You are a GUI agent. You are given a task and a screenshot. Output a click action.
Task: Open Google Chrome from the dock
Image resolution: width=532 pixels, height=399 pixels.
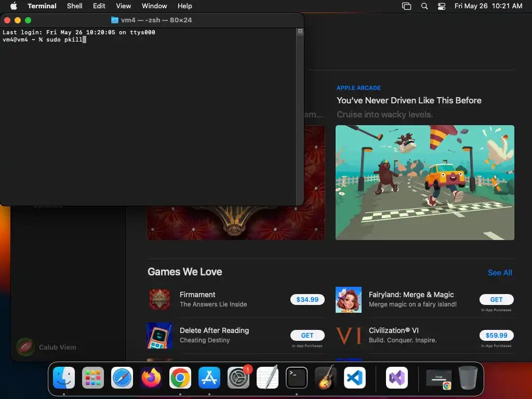[x=180, y=378]
